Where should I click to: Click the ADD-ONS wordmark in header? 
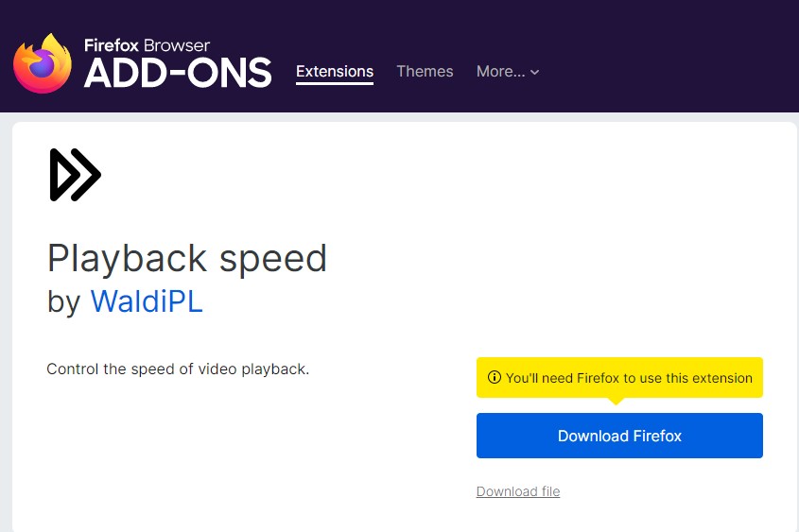click(x=178, y=73)
